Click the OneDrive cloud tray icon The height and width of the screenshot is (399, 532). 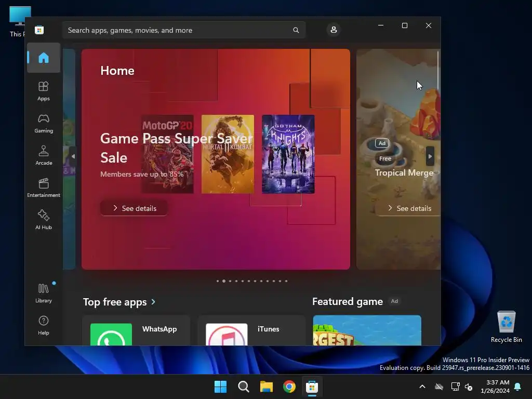(x=439, y=387)
